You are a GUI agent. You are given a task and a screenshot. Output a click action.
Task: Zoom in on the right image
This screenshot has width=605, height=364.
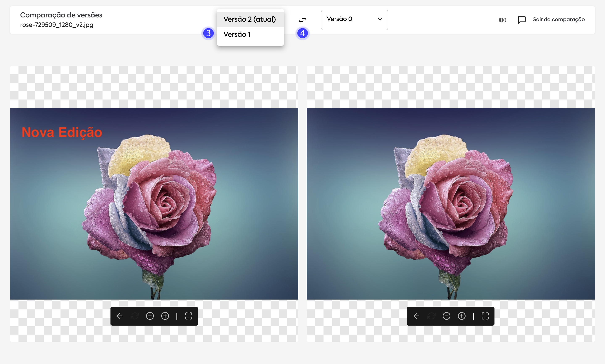point(462,316)
